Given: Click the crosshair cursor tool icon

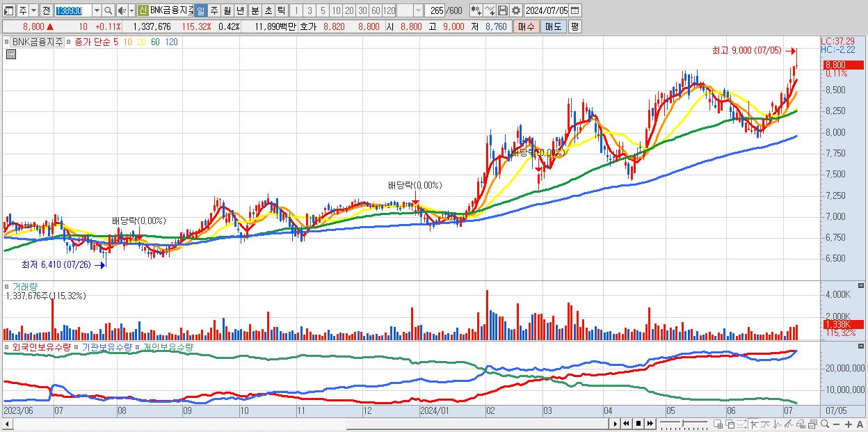Looking at the screenshot, I should click(x=754, y=424).
